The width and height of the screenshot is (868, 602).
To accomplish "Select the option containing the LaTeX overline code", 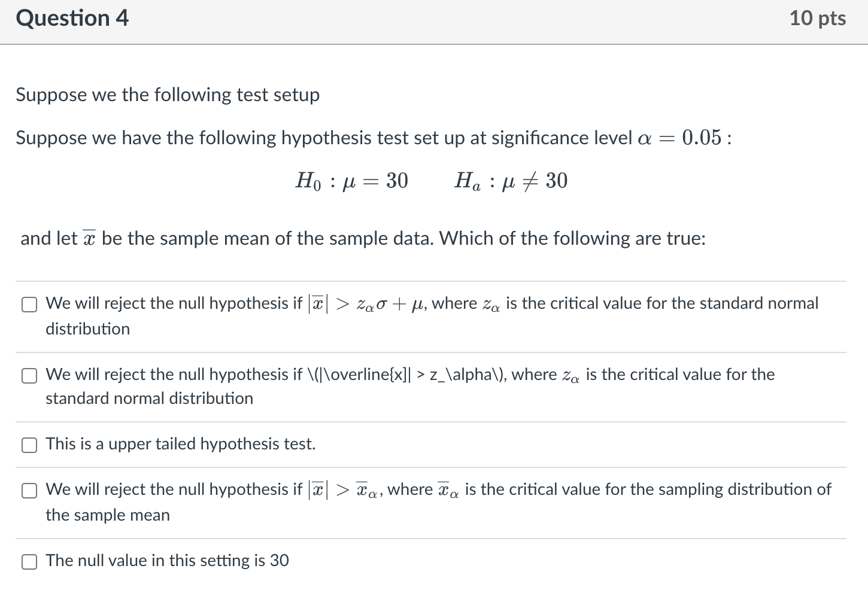I will [x=29, y=376].
